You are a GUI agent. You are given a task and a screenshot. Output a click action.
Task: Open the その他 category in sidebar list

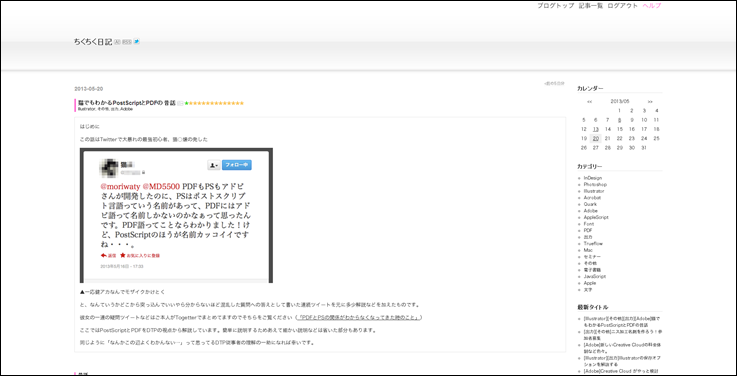coord(590,264)
